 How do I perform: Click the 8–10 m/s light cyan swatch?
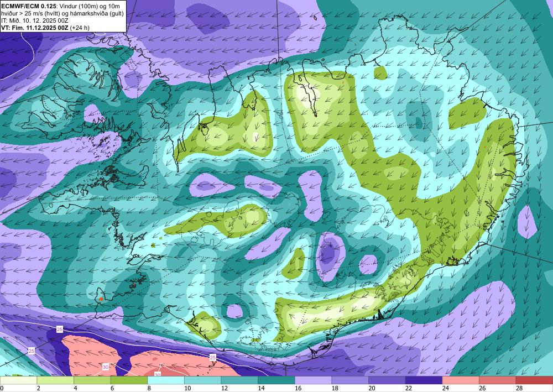pyautogui.click(x=166, y=380)
